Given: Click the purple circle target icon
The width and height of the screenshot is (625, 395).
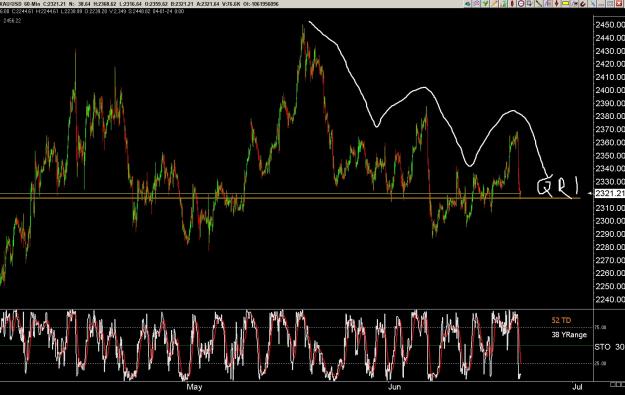Looking at the screenshot, I should [521, 4].
